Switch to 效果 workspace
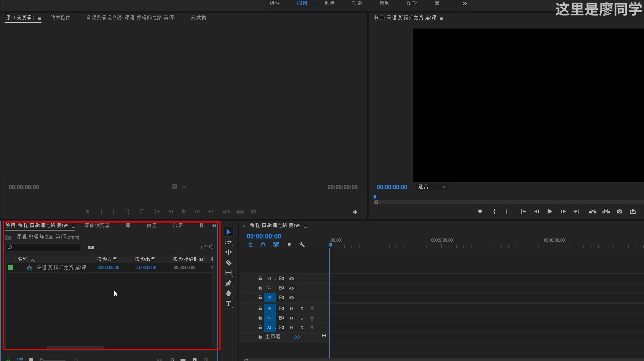 [x=357, y=3]
